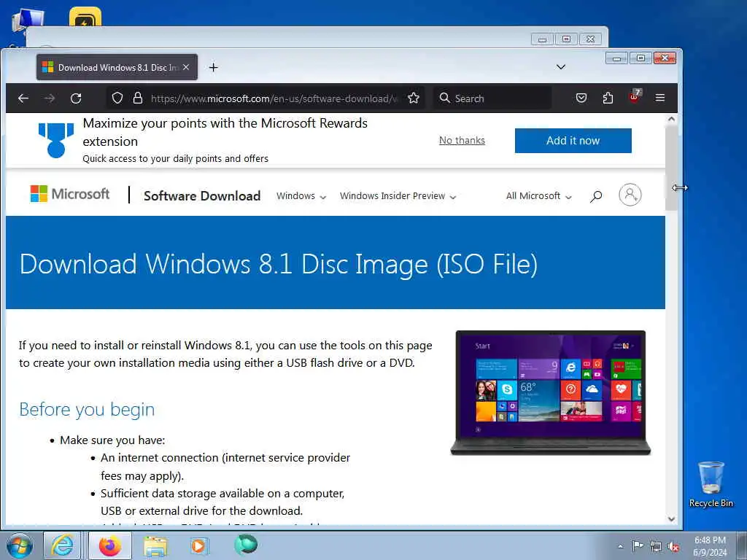Open site search magnifier icon
747x560 pixels.
pyautogui.click(x=595, y=196)
